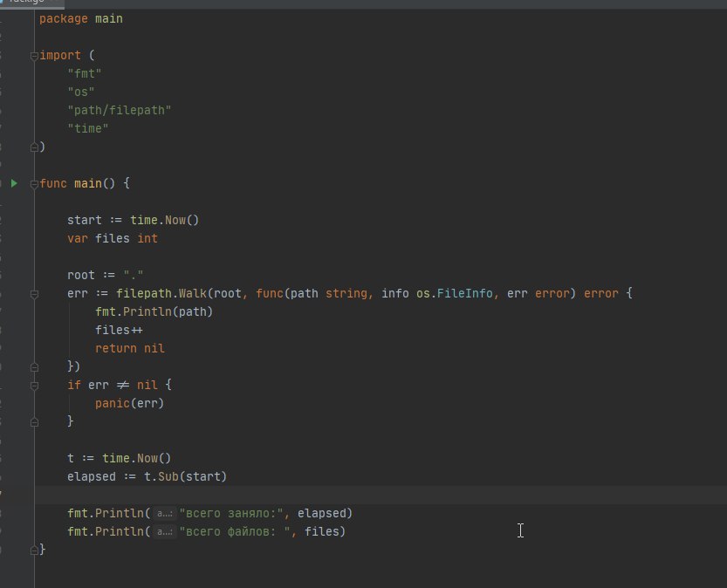
Task: Click the 'files' argument in last Println
Action: [x=322, y=531]
